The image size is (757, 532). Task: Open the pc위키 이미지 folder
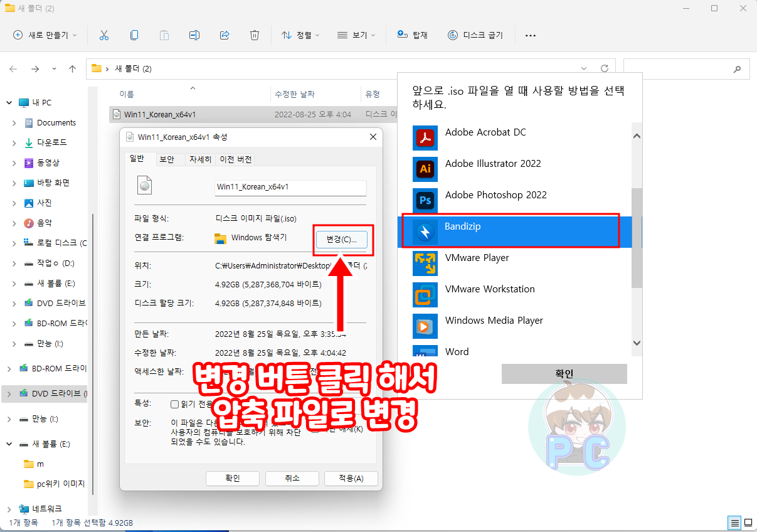tap(54, 484)
